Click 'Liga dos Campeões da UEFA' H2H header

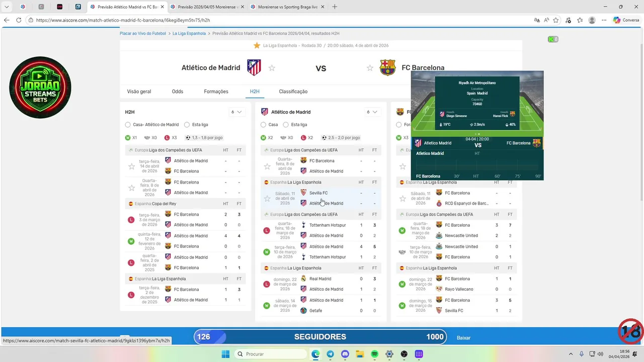[185, 150]
